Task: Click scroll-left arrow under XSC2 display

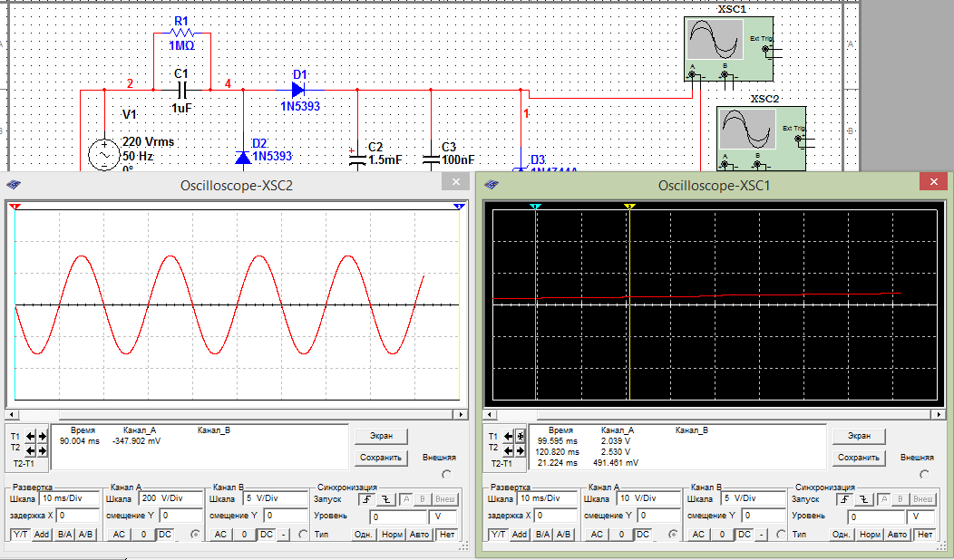Action: point(11,415)
